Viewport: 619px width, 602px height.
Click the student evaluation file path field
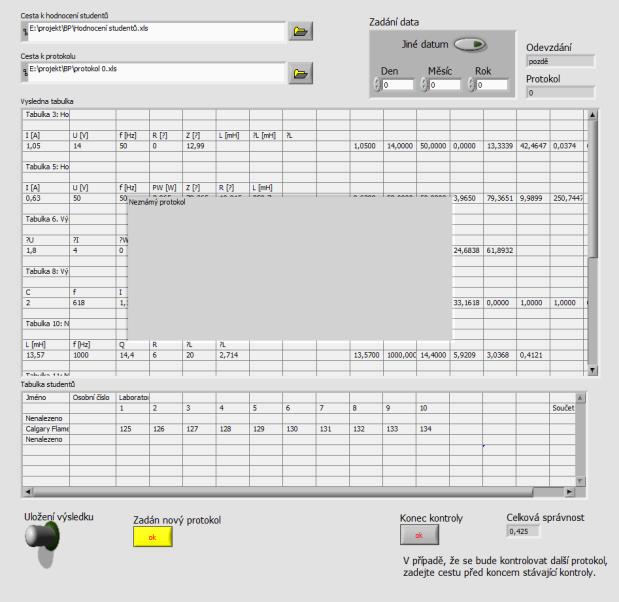[x=156, y=32]
